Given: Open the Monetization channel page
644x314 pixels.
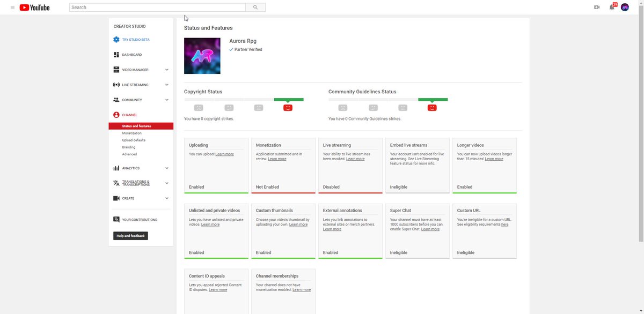Looking at the screenshot, I should [x=132, y=133].
